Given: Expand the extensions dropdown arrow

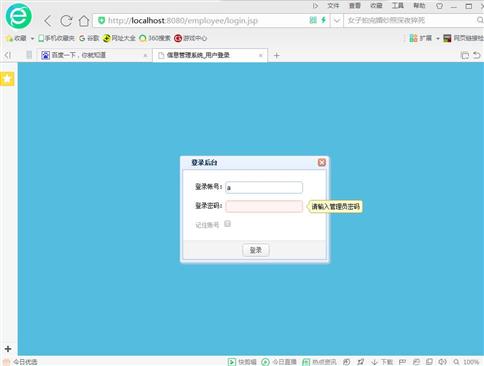Looking at the screenshot, I should (x=438, y=38).
